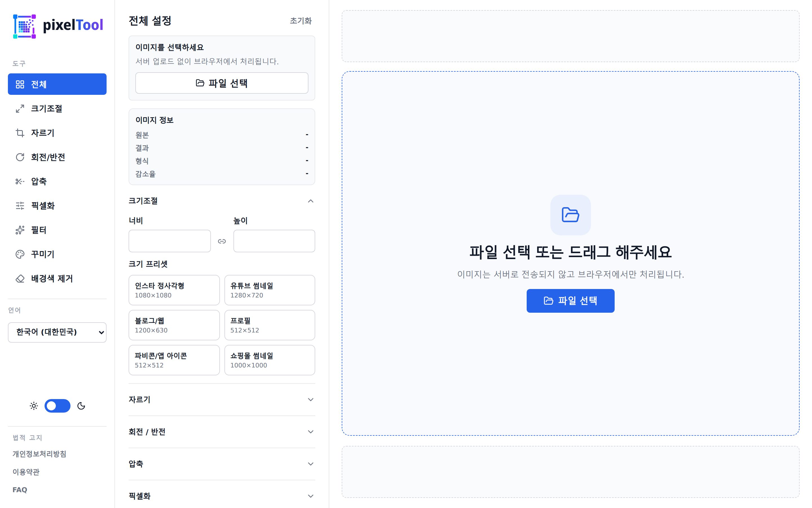Viewport: 812px width, 508px height.
Task: Click the pixelTool logo icon
Action: click(x=24, y=26)
